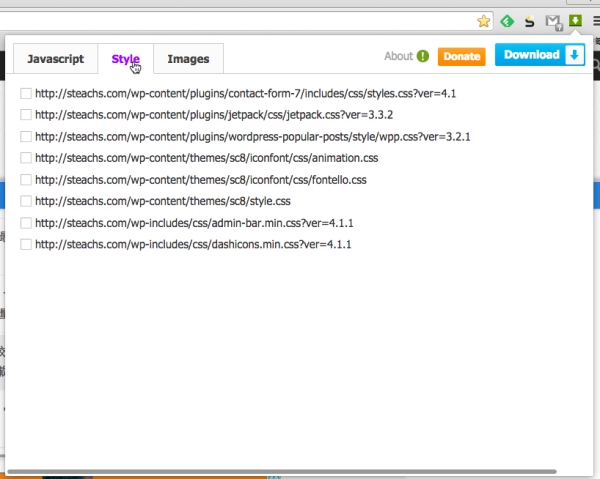Click the blue Download button label
Screen dimensions: 600x479
coord(532,55)
